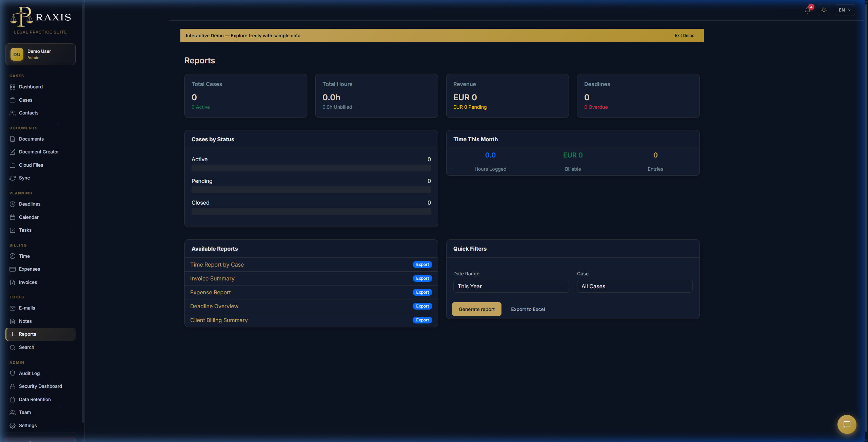Open Client Billing Summary link
The image size is (868, 442).
pyautogui.click(x=219, y=320)
